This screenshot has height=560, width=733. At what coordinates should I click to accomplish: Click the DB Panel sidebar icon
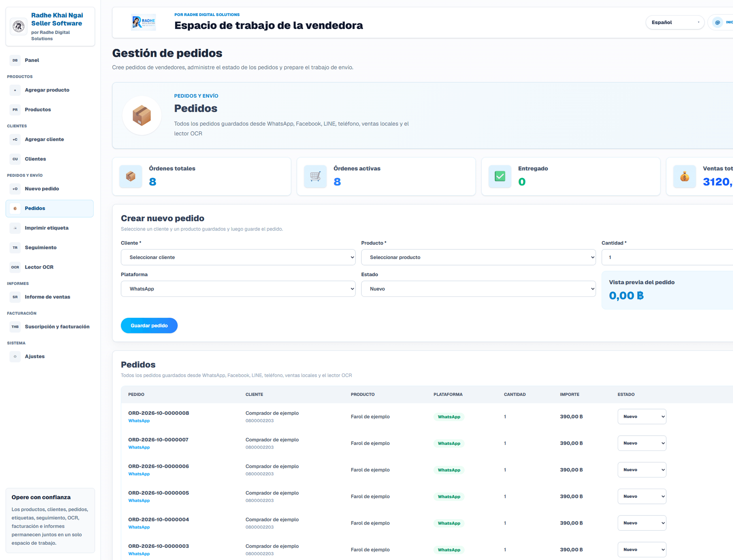15,60
